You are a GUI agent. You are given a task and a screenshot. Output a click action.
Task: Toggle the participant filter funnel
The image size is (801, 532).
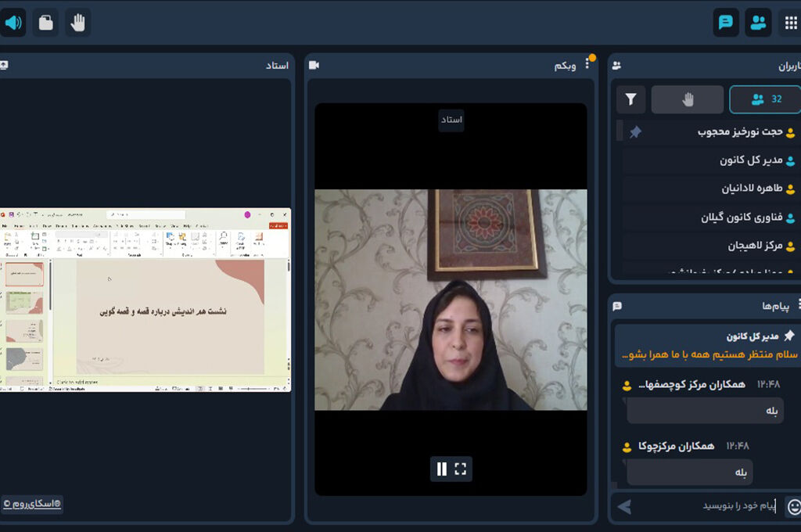630,99
